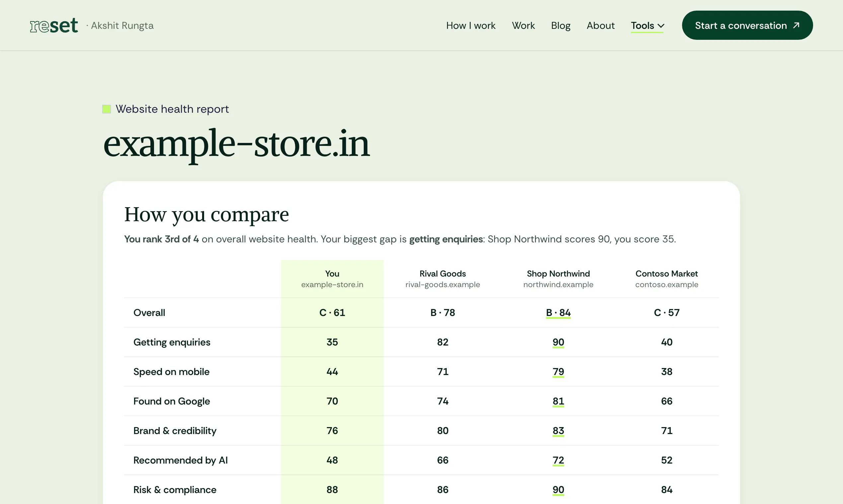Click Shop Northwind Recommended by AI score 72
Viewport: 843px width, 504px height.
point(558,460)
